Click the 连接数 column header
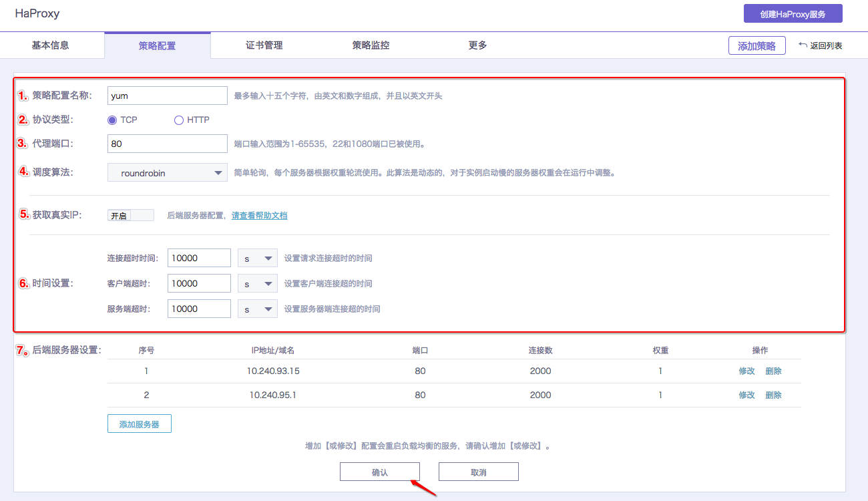 540,350
